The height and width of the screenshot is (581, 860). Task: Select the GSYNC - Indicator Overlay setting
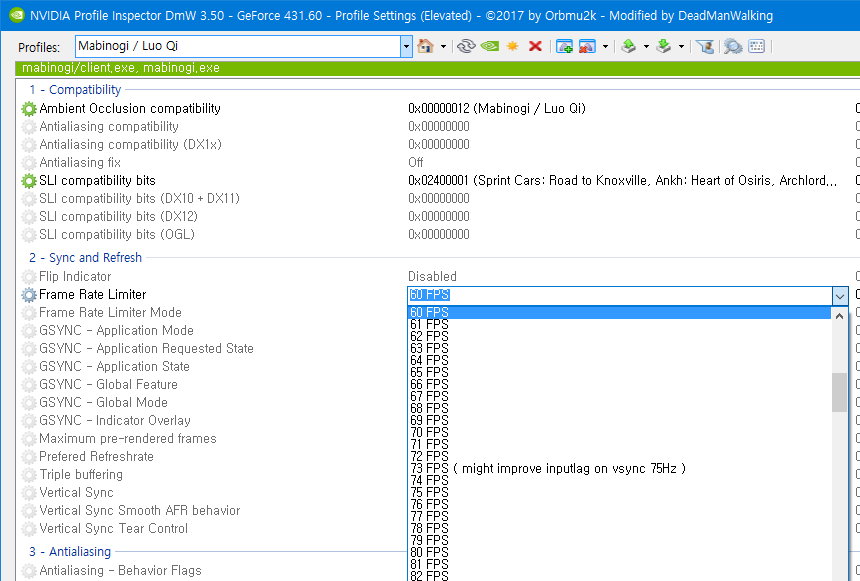coord(115,421)
